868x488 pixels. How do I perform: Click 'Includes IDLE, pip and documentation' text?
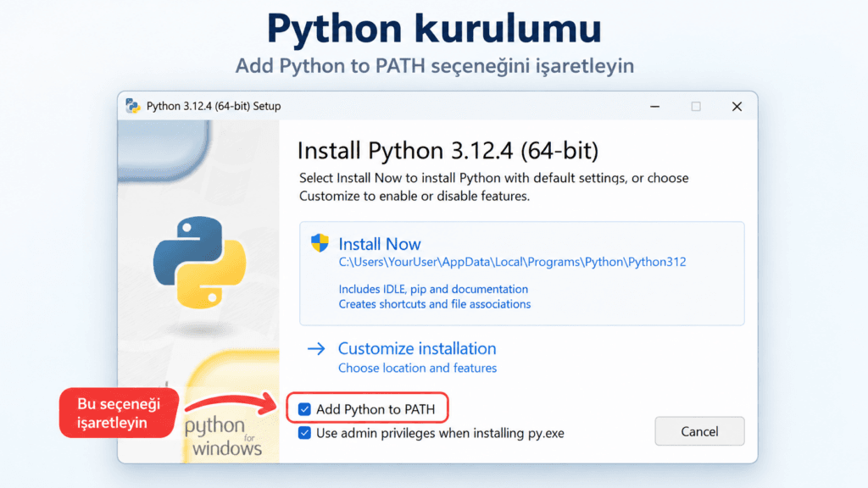tap(433, 289)
